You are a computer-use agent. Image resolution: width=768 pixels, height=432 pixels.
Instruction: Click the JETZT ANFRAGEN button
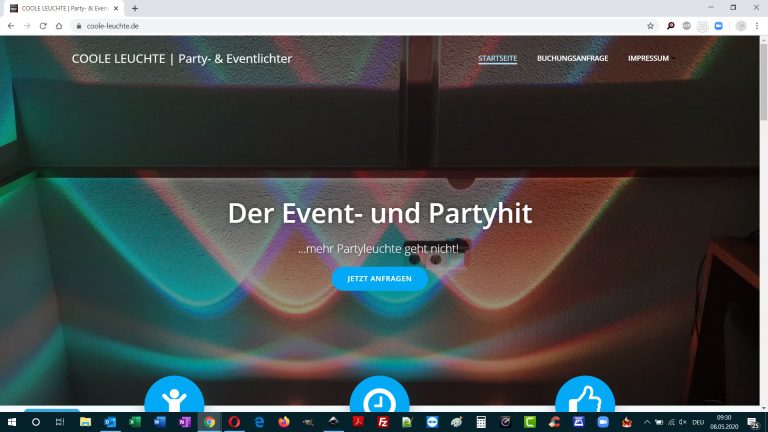click(x=380, y=279)
